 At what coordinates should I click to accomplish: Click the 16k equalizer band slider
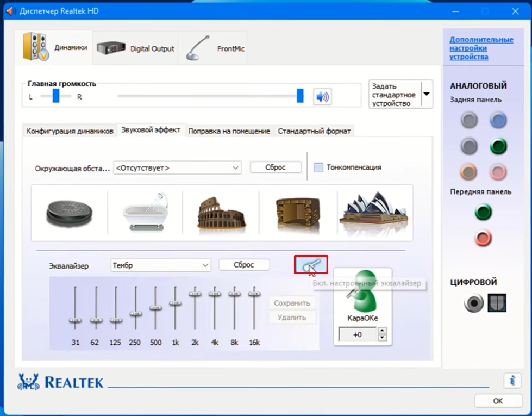point(254,308)
